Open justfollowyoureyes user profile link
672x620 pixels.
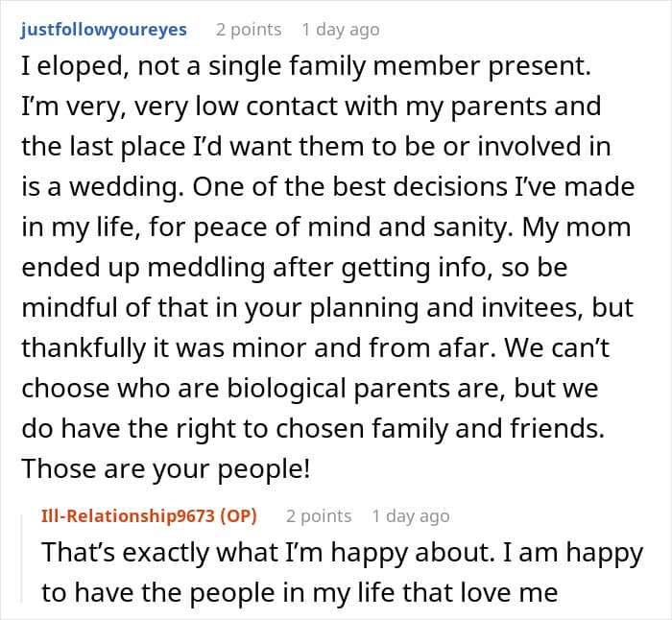click(x=103, y=30)
